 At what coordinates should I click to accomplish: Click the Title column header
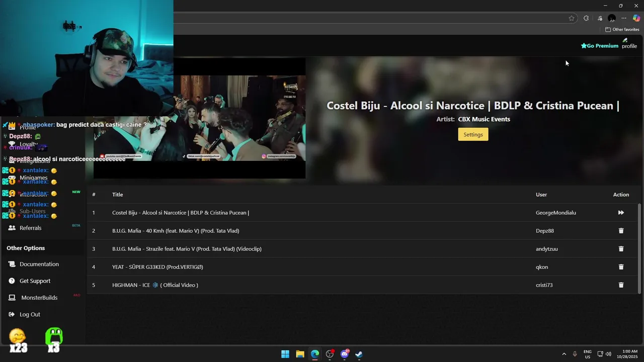coord(117,195)
